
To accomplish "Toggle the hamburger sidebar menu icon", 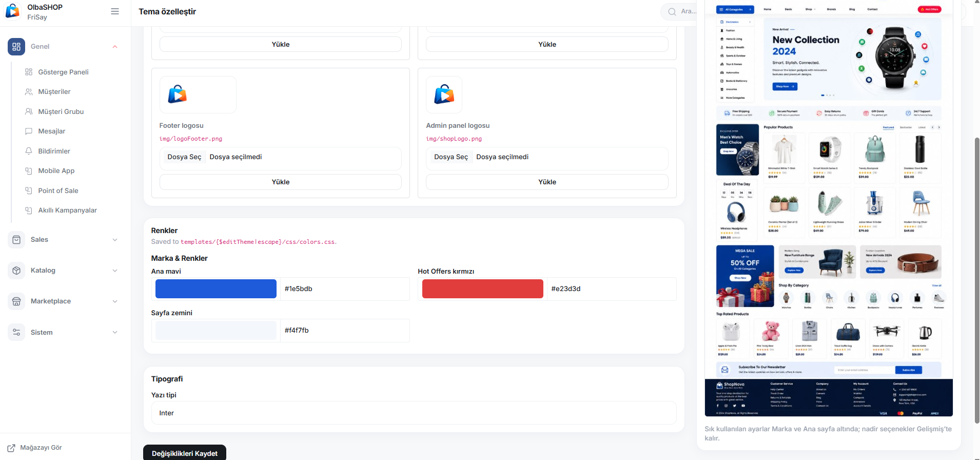I will (x=115, y=11).
